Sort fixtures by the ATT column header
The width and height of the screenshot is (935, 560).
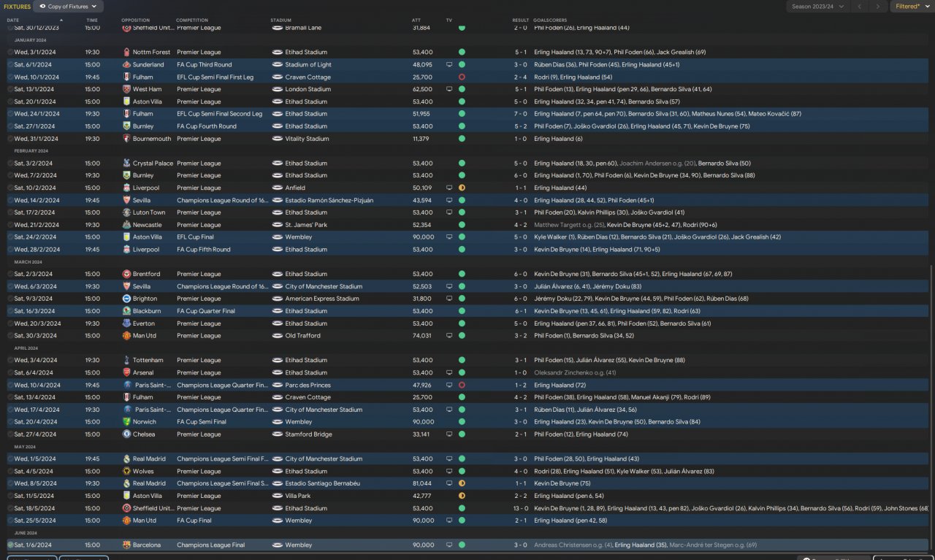tap(416, 20)
